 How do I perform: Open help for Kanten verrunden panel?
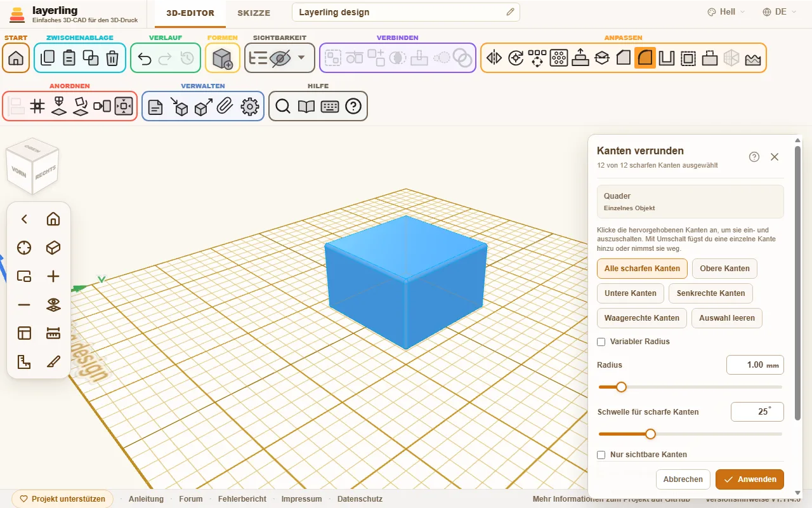pyautogui.click(x=754, y=157)
